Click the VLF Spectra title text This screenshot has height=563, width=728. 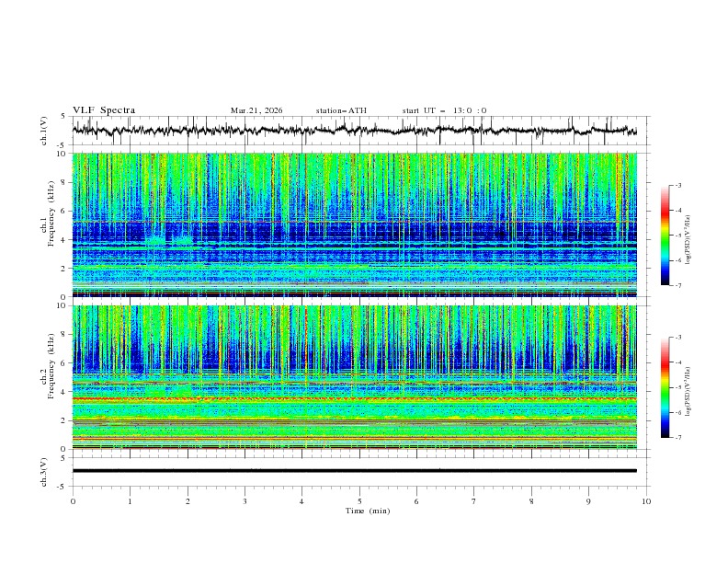[104, 110]
